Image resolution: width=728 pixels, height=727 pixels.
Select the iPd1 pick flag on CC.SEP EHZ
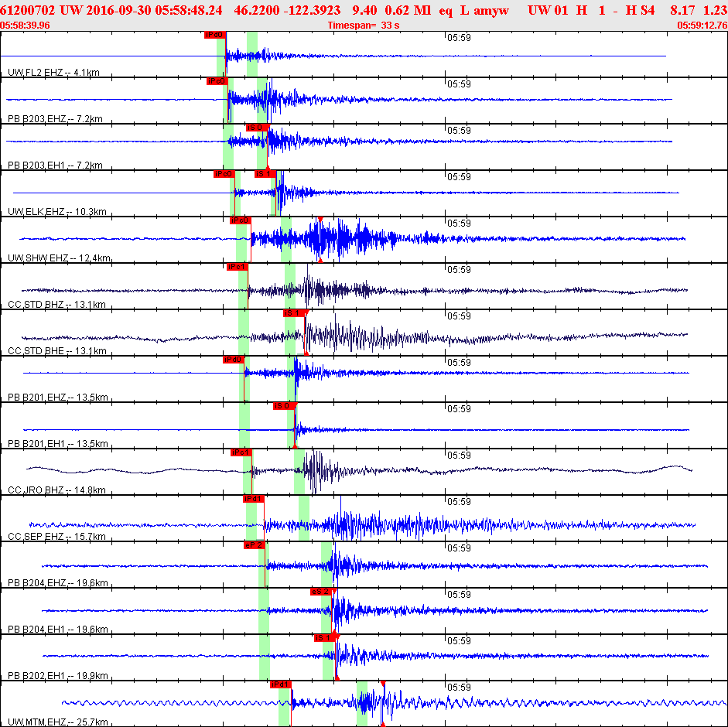(254, 499)
